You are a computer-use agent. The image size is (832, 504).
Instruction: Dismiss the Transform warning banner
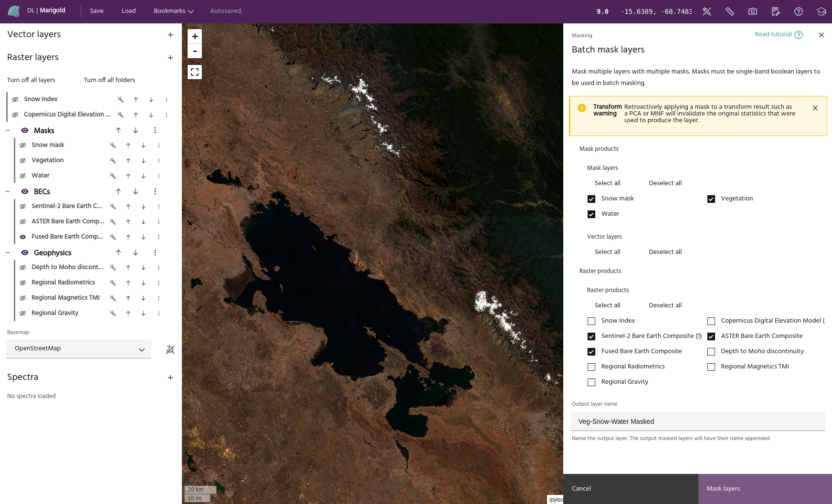pos(815,108)
